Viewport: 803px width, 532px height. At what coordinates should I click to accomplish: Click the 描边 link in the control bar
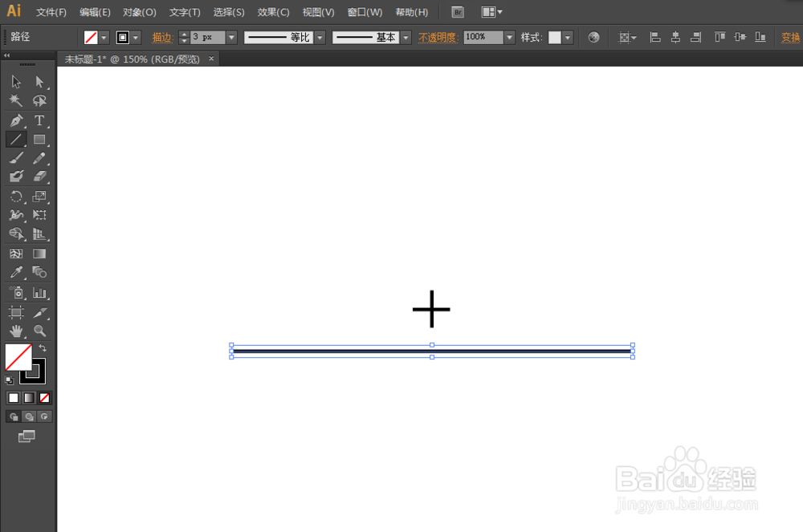tap(161, 37)
